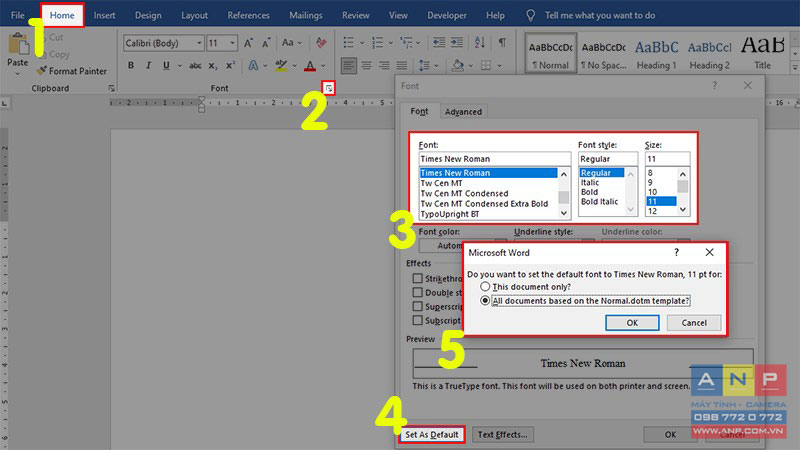Select 'All documents based on Normal.dotm' option
800x450 pixels.
(x=485, y=301)
